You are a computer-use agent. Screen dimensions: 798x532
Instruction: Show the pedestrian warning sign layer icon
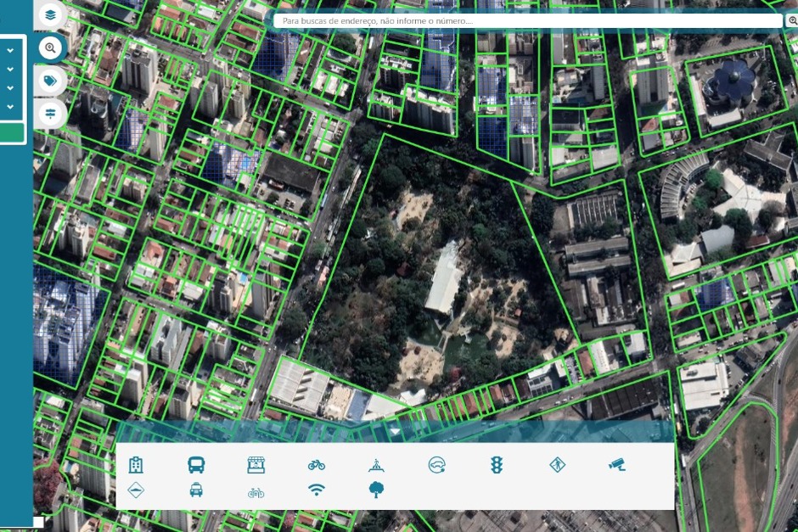coord(557,465)
